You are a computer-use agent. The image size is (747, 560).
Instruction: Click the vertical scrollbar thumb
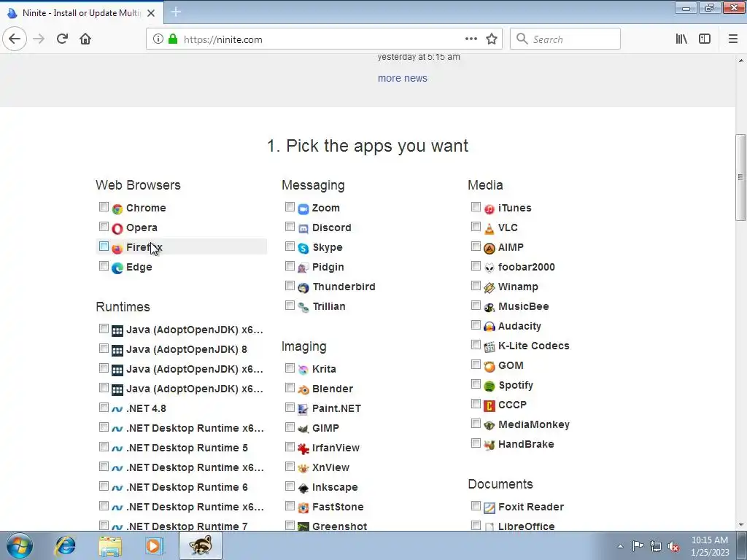pyautogui.click(x=741, y=177)
